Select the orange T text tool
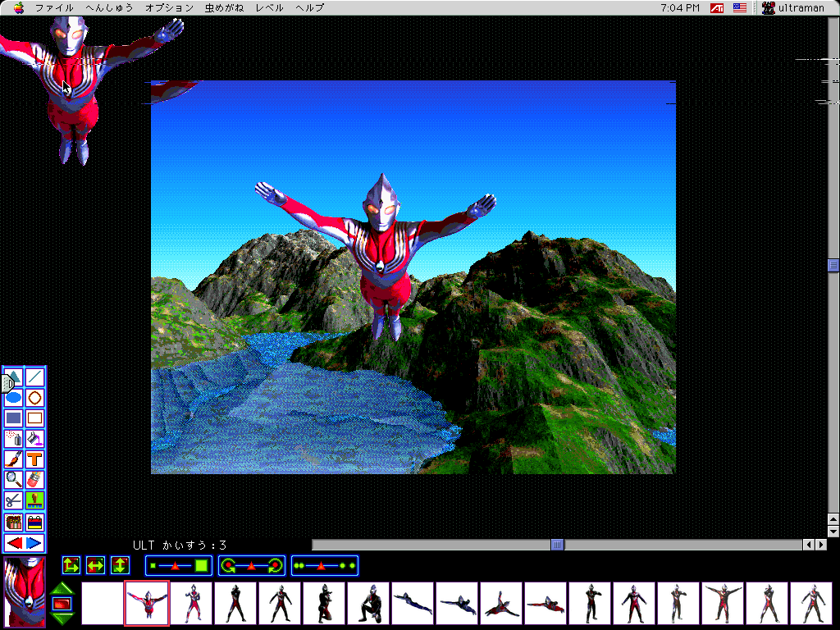840x630 pixels. (34, 459)
